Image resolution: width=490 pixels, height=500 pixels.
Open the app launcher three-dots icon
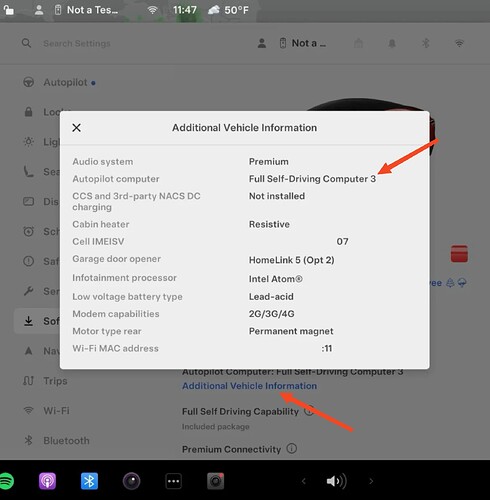pos(173,481)
